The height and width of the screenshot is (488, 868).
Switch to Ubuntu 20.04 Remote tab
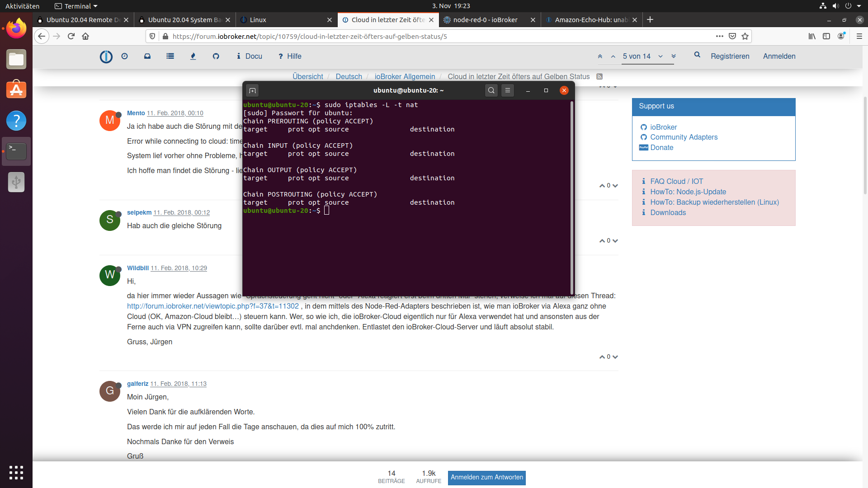pyautogui.click(x=83, y=20)
